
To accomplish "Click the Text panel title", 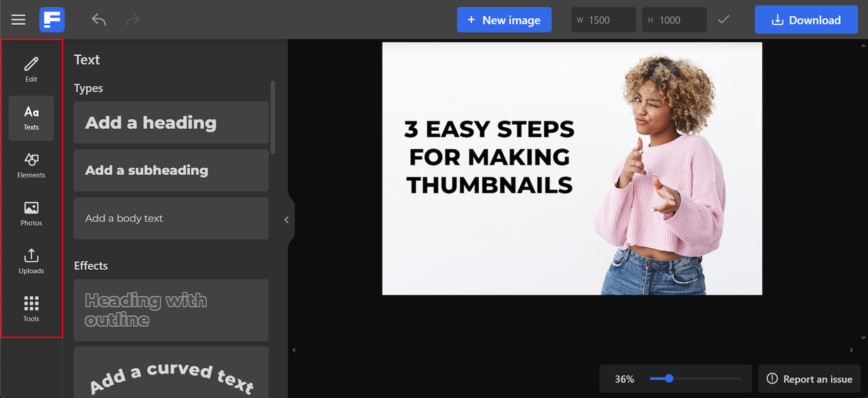I will coord(87,60).
